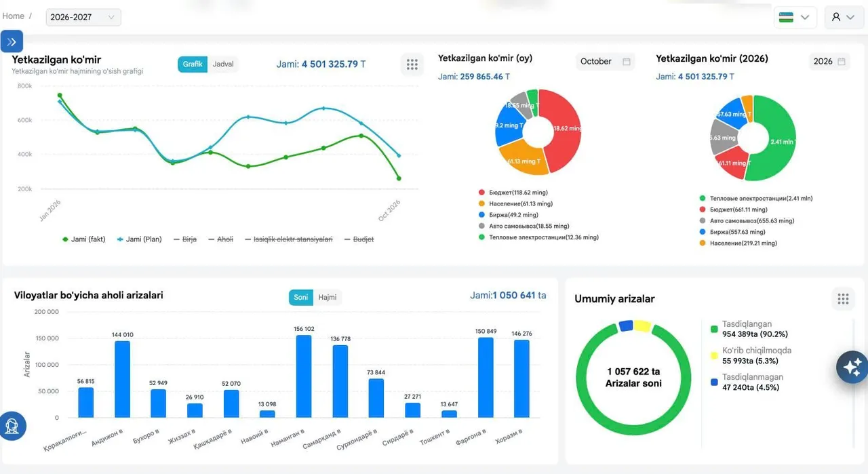The width and height of the screenshot is (868, 474).
Task: Show the Birja series in legend
Action: [x=185, y=239]
